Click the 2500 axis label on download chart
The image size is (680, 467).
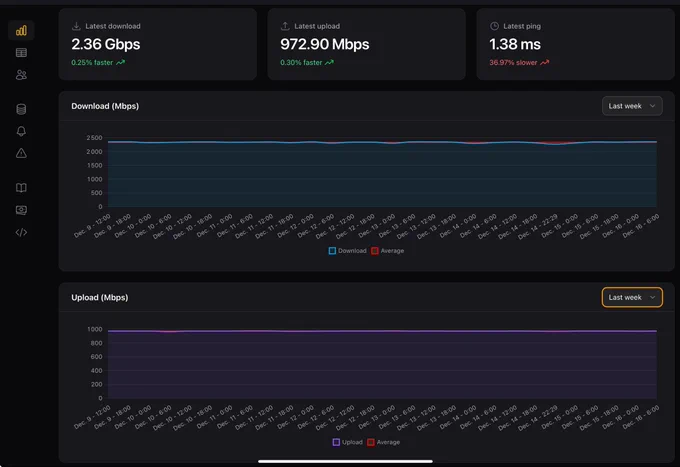94,138
